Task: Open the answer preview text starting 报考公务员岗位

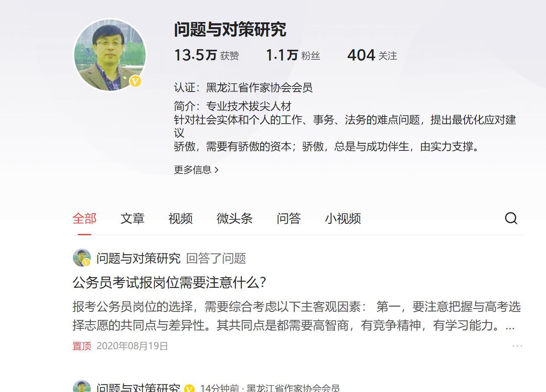Action: tap(297, 316)
